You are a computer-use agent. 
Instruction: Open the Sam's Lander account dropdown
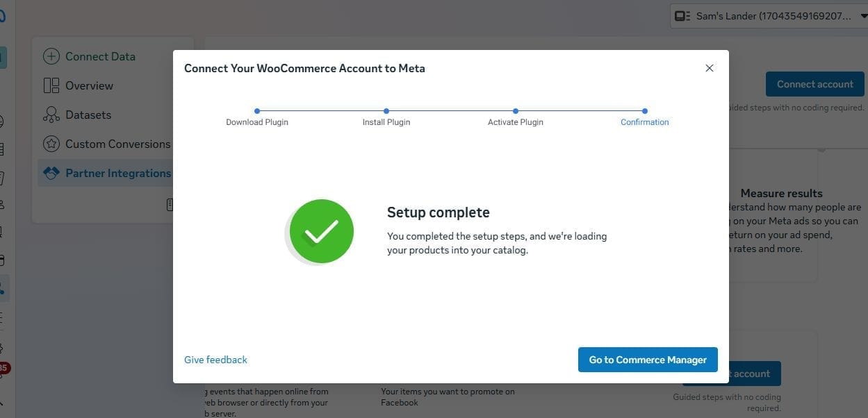tap(769, 16)
